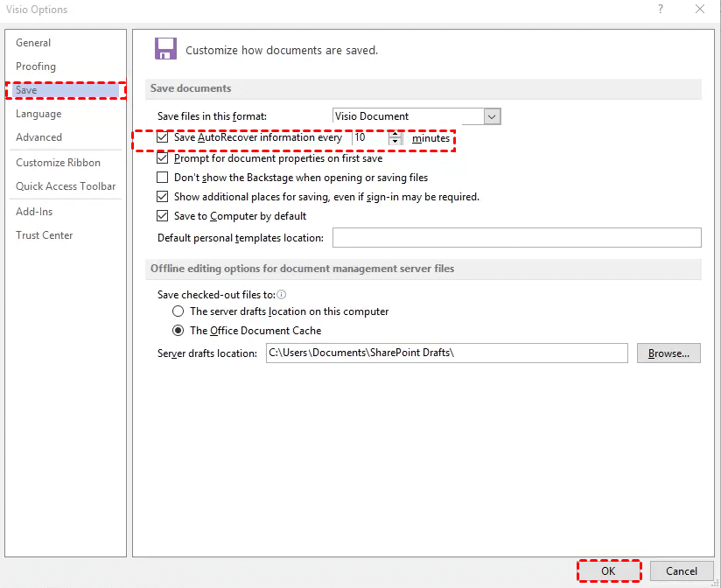Confirm settings with the OK button
Image resolution: width=721 pixels, height=588 pixels.
[x=609, y=571]
